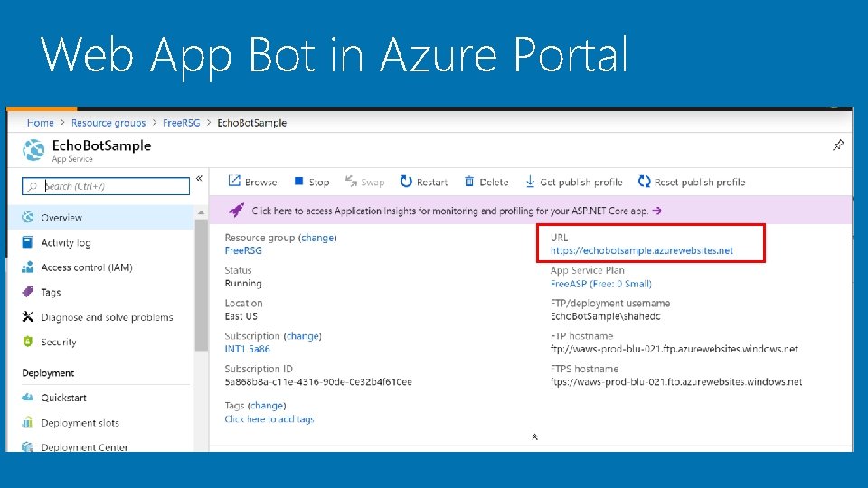Select the East US location text
Image resolution: width=868 pixels, height=488 pixels.
[x=241, y=316]
